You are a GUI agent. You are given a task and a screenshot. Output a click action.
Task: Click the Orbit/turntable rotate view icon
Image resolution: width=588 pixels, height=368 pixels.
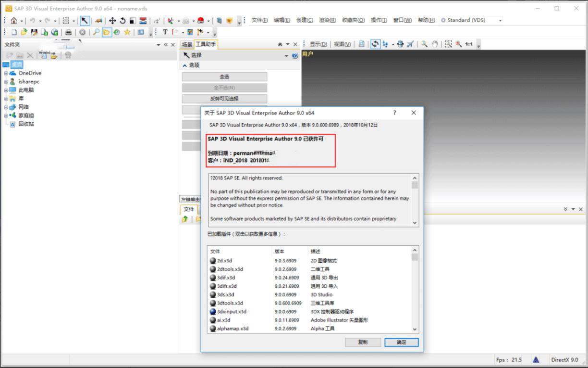[x=375, y=44]
